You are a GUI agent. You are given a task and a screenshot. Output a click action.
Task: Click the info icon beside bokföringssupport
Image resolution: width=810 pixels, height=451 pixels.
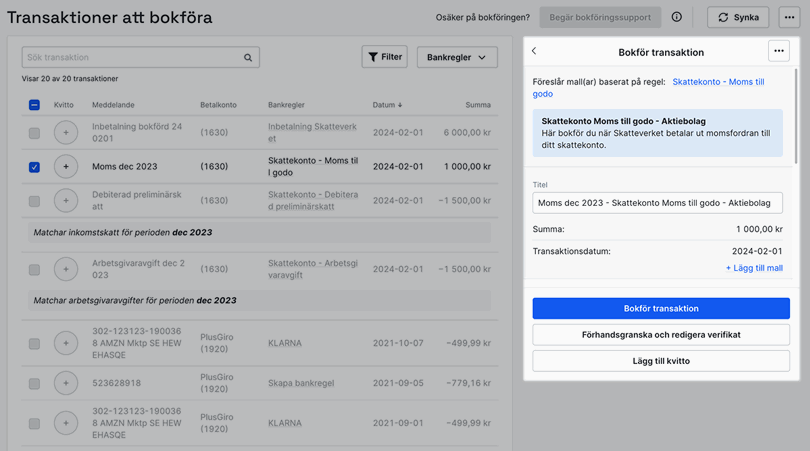(x=677, y=17)
